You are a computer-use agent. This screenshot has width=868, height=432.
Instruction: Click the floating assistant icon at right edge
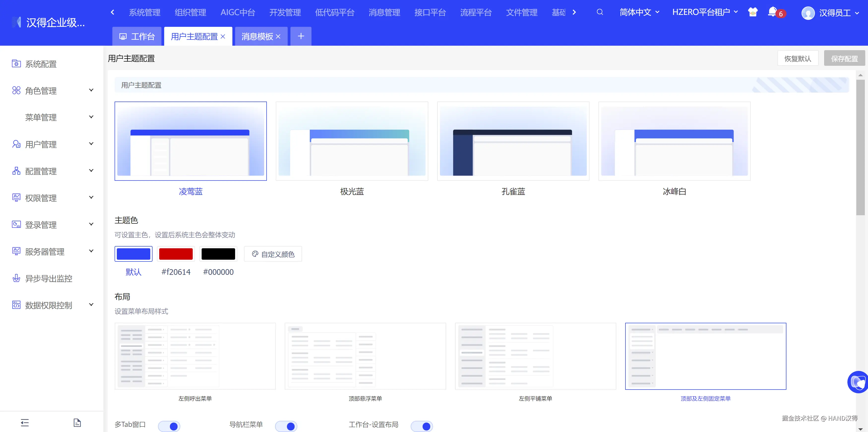[x=858, y=382]
